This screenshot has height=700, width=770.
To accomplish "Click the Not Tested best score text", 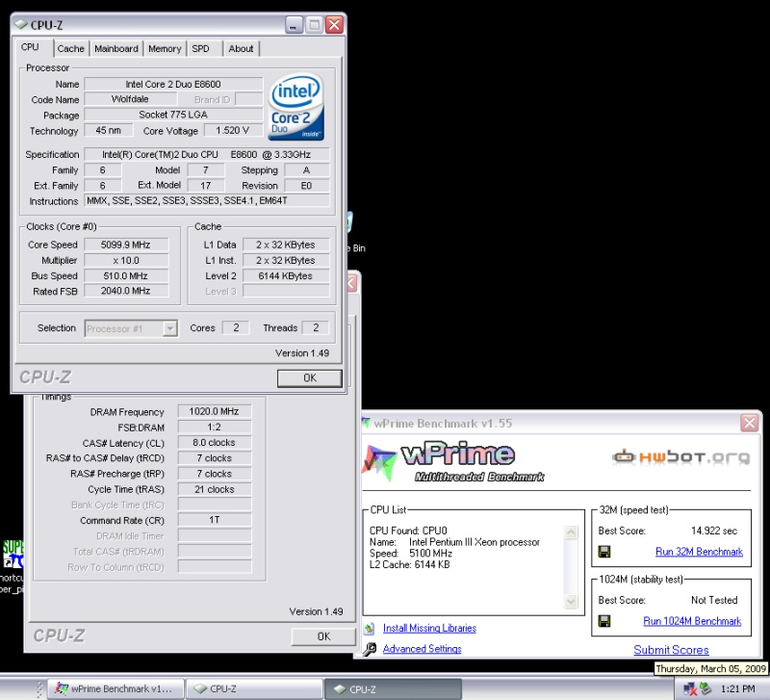I will [x=714, y=600].
